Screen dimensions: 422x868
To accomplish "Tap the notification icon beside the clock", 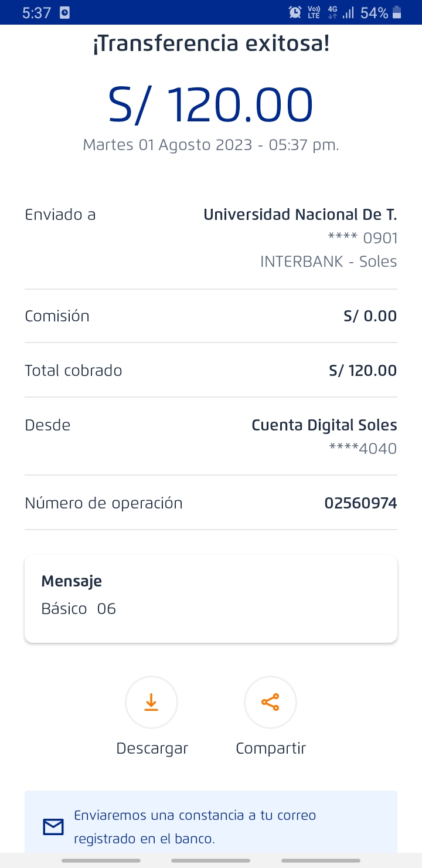I will (x=64, y=12).
